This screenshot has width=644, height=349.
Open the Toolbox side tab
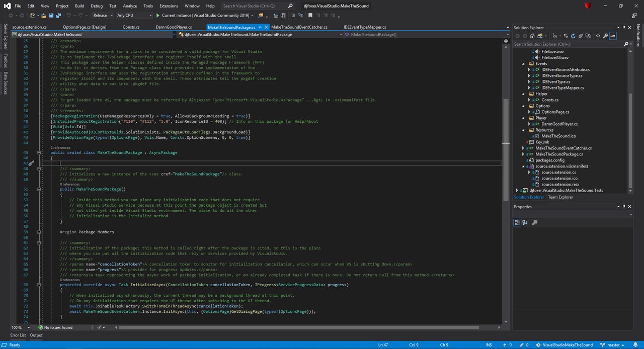tap(5, 61)
